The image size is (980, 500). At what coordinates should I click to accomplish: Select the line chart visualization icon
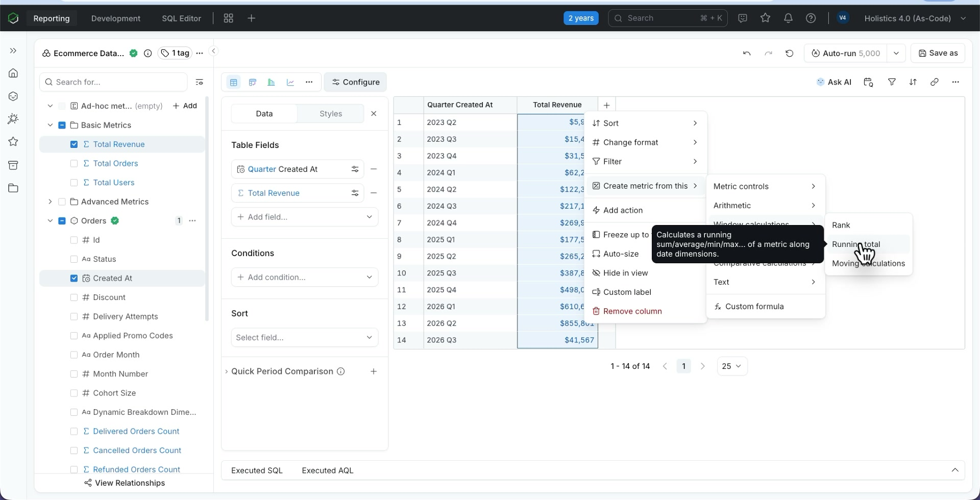point(290,82)
